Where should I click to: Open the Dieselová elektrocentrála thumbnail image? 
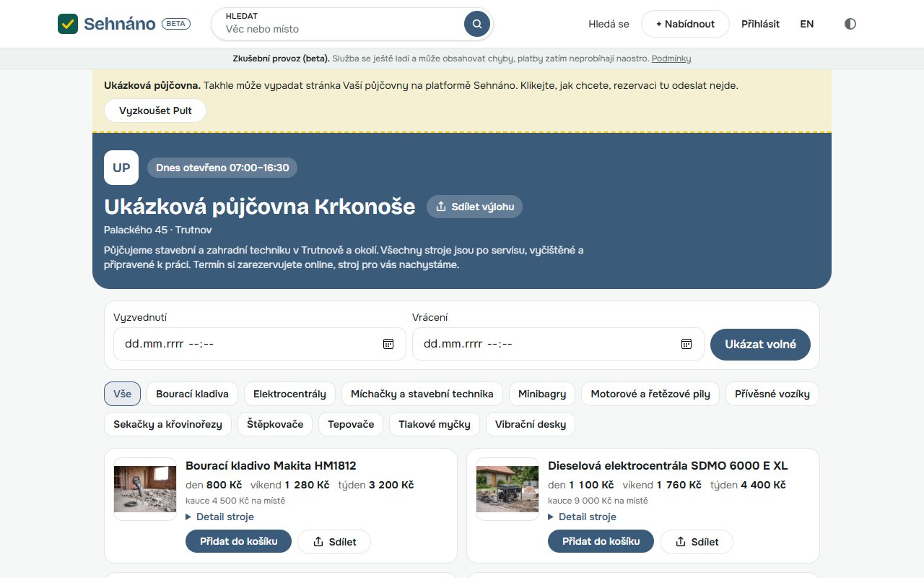(x=507, y=489)
